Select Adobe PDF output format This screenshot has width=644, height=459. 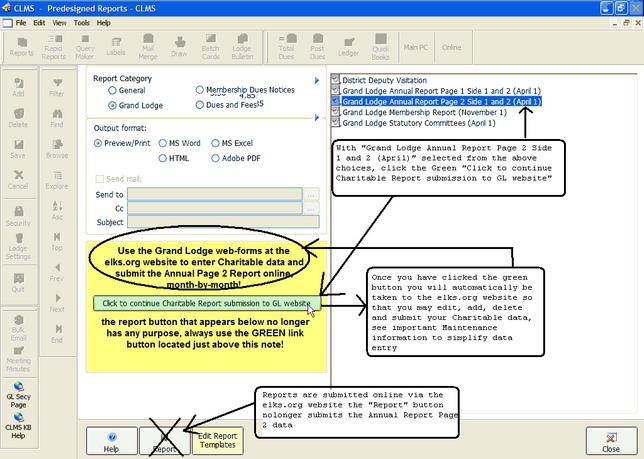coord(216,158)
